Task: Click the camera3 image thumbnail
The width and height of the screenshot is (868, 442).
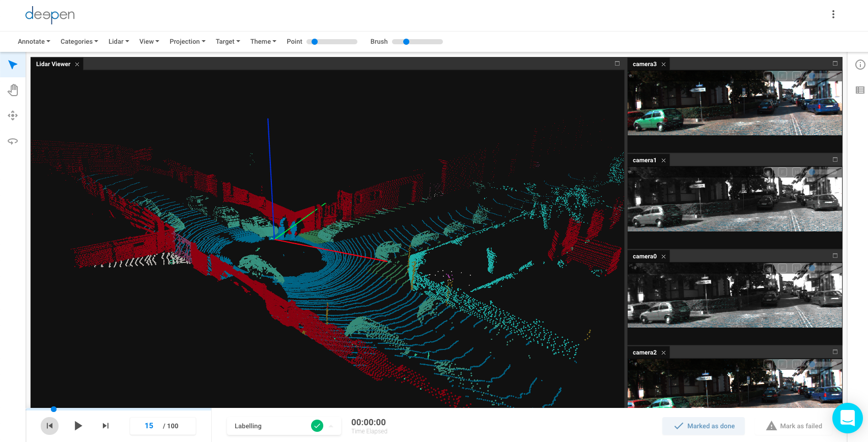Action: (x=735, y=103)
